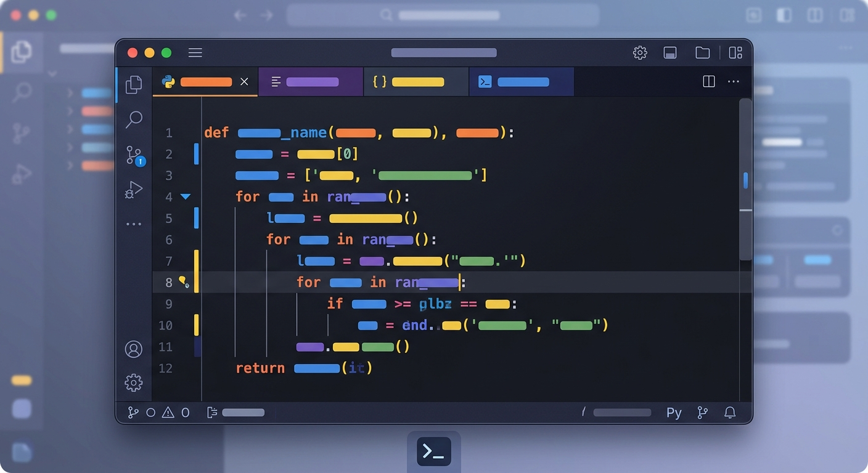Open the Run and Debug view
The height and width of the screenshot is (473, 868).
point(134,190)
